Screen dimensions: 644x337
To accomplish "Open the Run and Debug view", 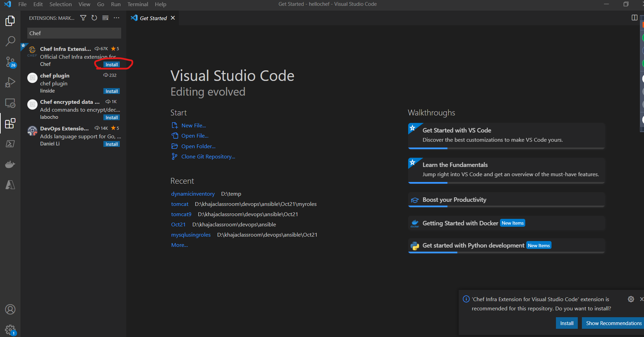I will pyautogui.click(x=10, y=82).
